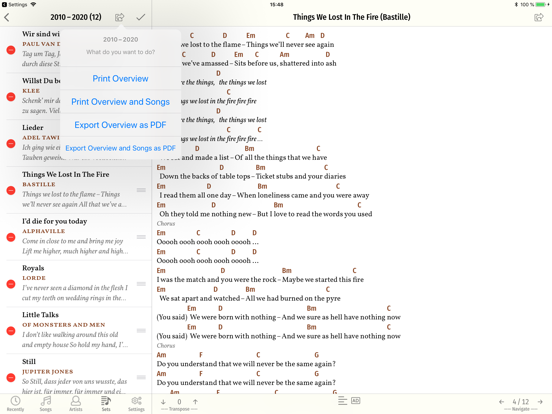Open 'Royals' song title

point(33,268)
